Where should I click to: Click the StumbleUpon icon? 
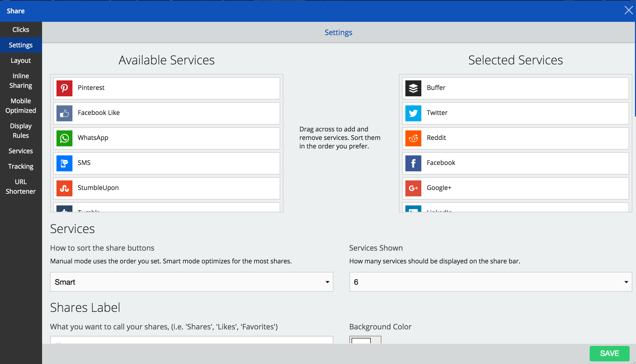tap(64, 188)
